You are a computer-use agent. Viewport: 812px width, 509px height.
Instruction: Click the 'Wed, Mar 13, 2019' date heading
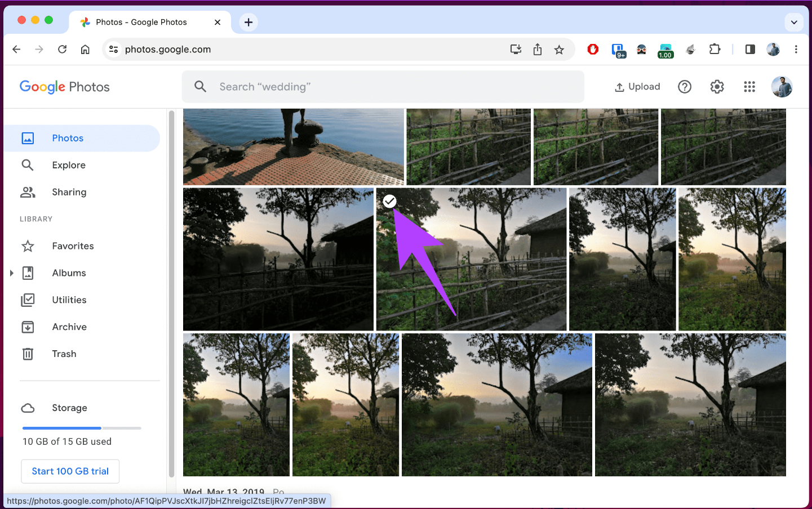[x=224, y=492]
